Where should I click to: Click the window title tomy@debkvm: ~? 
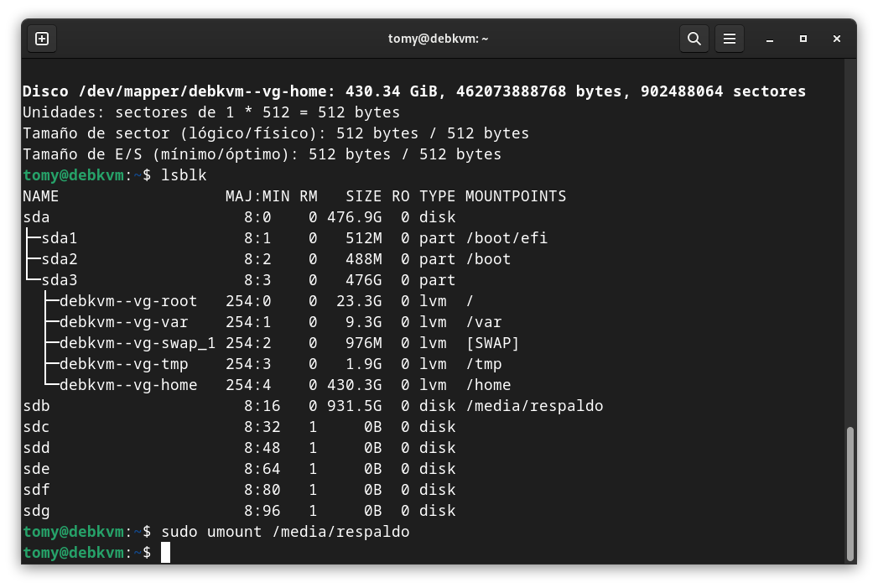click(438, 39)
